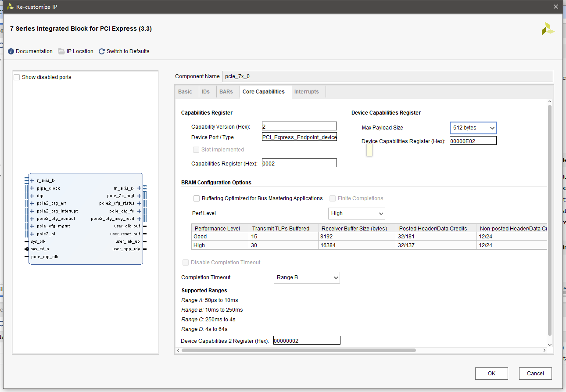Click the horizontal scrollbar right arrow
The image size is (566, 392).
coord(545,350)
